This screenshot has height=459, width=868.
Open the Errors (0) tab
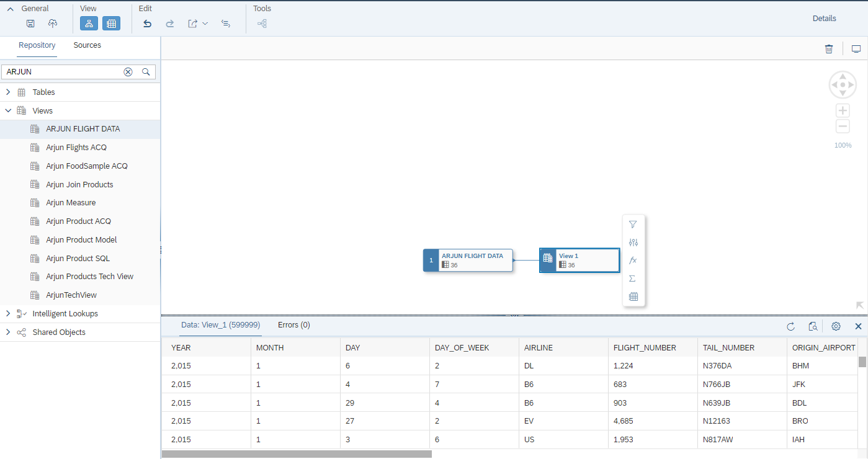(x=293, y=324)
